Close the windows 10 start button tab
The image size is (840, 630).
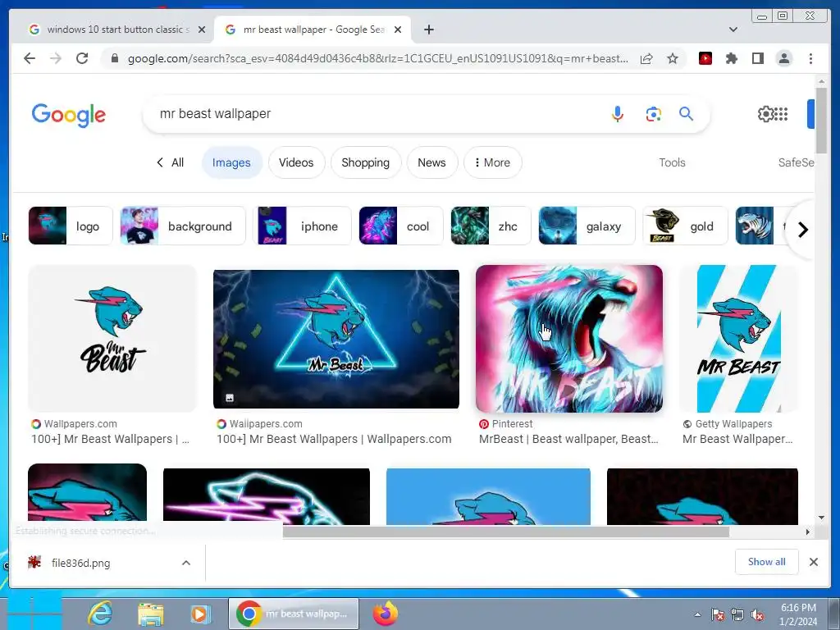point(202,30)
